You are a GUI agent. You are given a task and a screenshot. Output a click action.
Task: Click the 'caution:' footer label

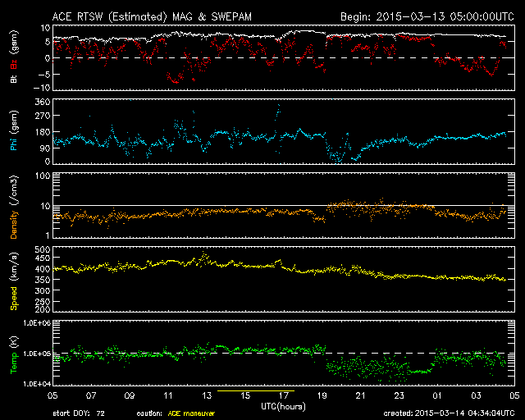pyautogui.click(x=149, y=413)
